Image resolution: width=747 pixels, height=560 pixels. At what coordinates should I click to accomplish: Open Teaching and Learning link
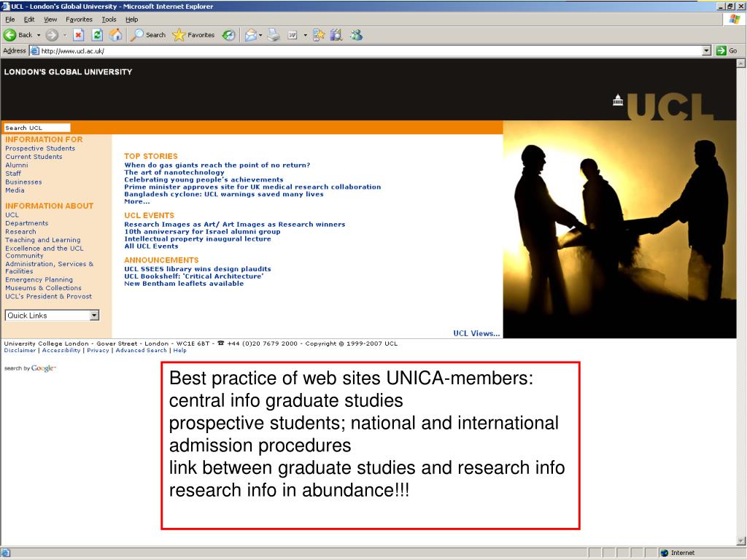[43, 239]
